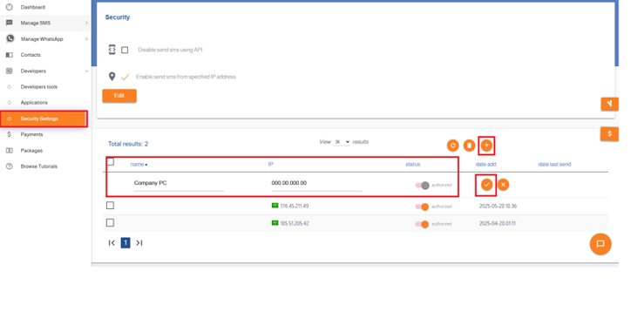Screen dimensions: 644x319
Task: Click the Packages icon in sidebar
Action: pos(9,150)
